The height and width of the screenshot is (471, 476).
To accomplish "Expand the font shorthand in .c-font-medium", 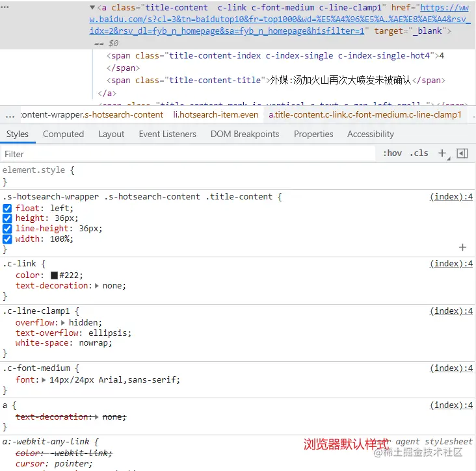I will tap(44, 379).
